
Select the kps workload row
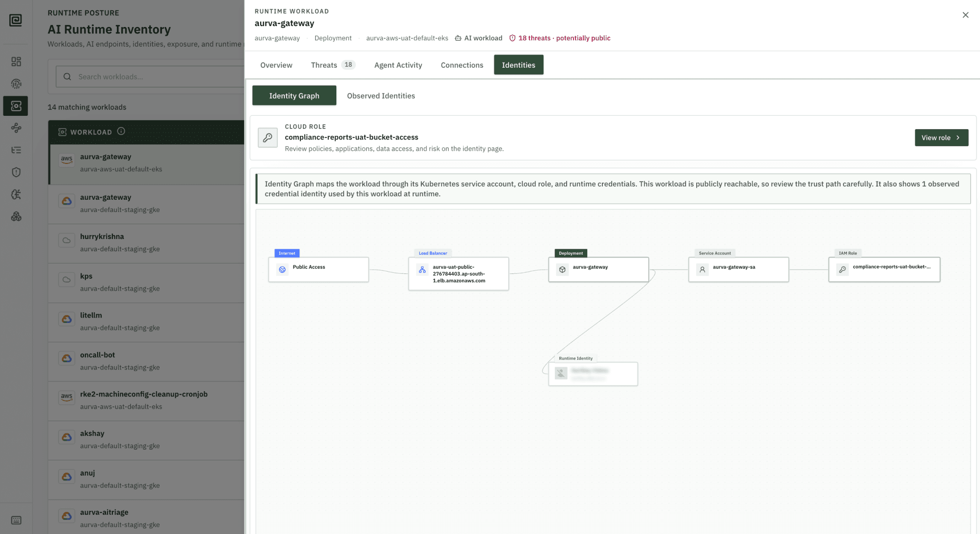146,283
